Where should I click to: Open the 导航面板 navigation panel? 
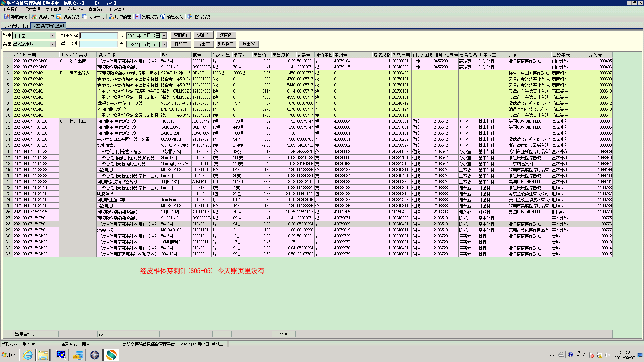16,17
